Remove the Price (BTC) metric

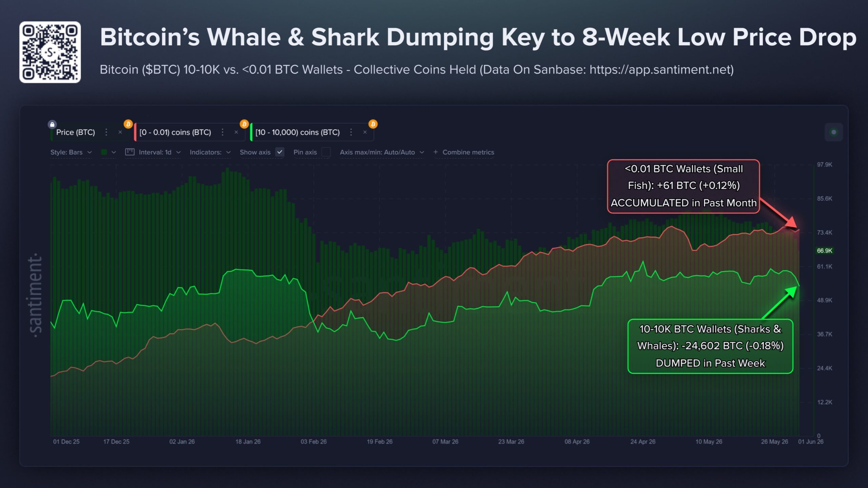tap(120, 132)
